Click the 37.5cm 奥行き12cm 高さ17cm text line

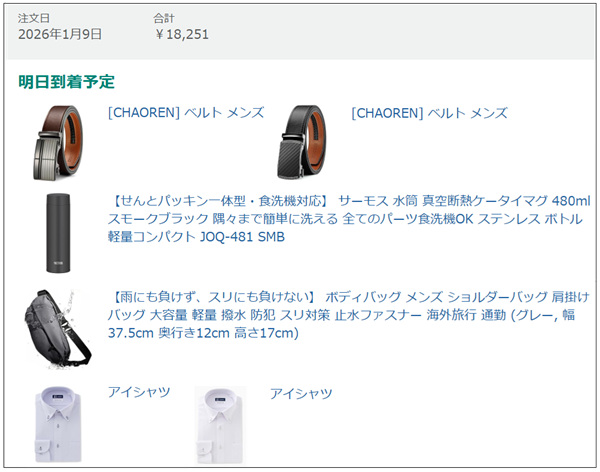coord(203,333)
